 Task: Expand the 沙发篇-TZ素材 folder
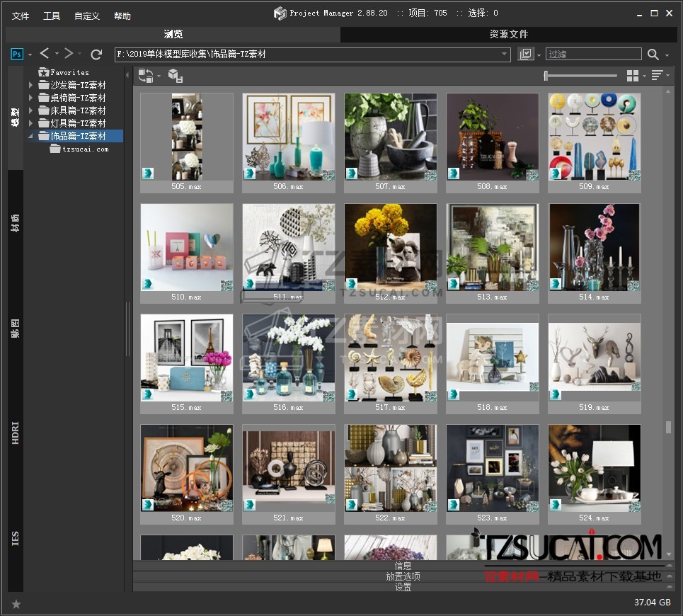tap(30, 85)
